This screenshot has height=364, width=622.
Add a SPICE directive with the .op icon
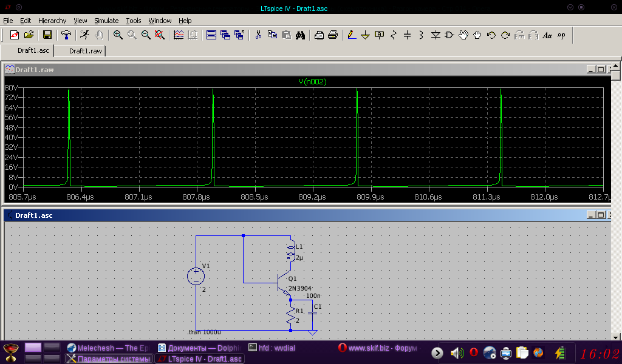click(561, 35)
